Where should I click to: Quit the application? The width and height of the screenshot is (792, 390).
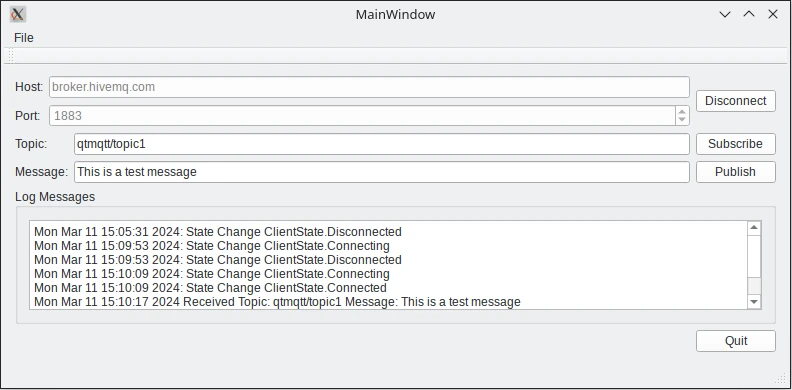(x=735, y=341)
